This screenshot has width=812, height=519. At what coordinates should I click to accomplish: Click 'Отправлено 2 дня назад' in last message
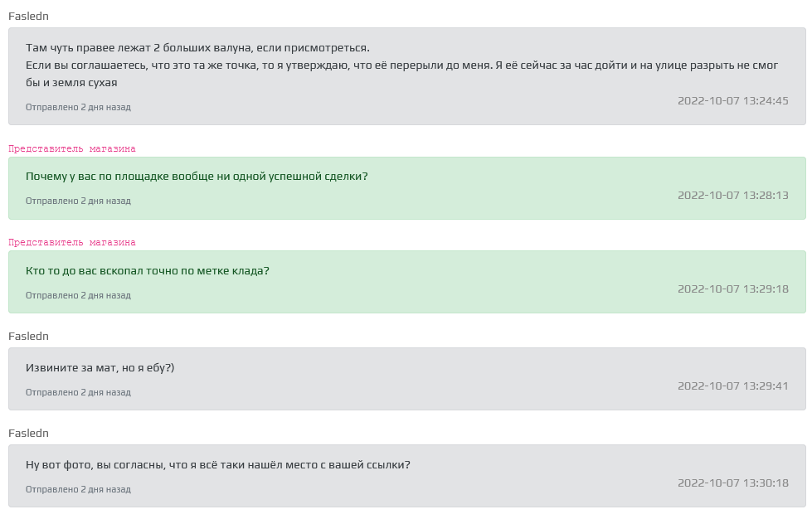(78, 489)
